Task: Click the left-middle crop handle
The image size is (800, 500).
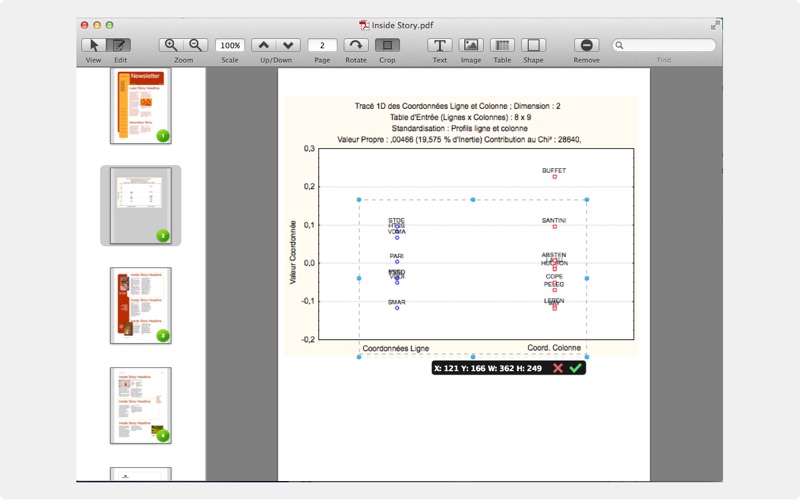Action: (x=359, y=278)
